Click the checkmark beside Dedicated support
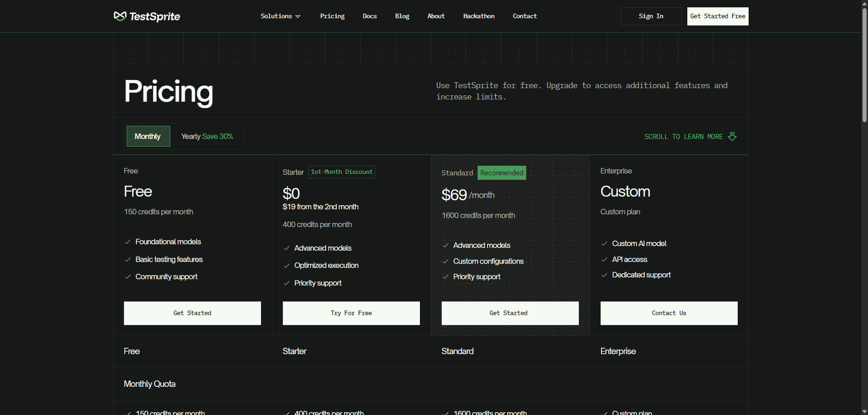The width and height of the screenshot is (868, 415). click(x=604, y=275)
